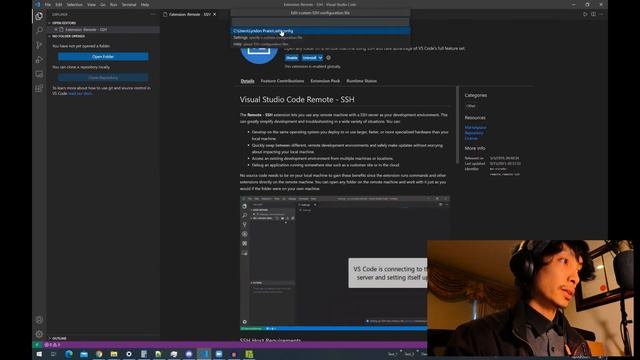Close the Extension Remote - SSH tab
The image size is (640, 360).
coord(215,14)
